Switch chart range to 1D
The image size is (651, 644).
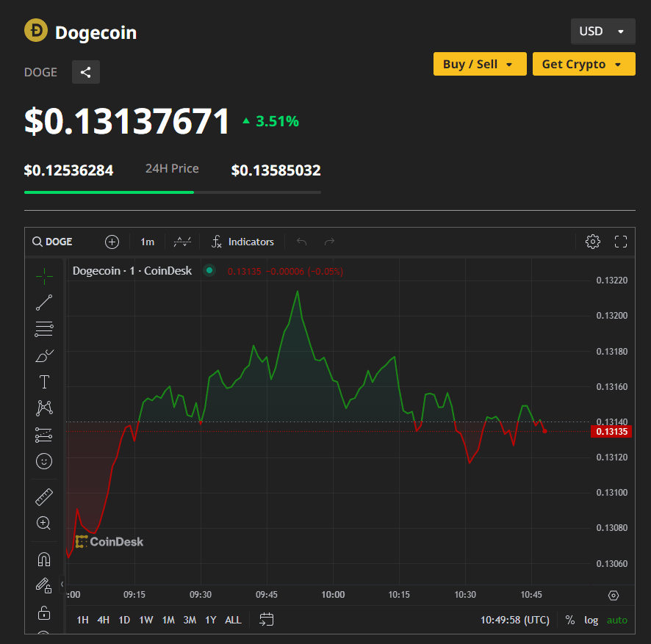click(x=124, y=620)
